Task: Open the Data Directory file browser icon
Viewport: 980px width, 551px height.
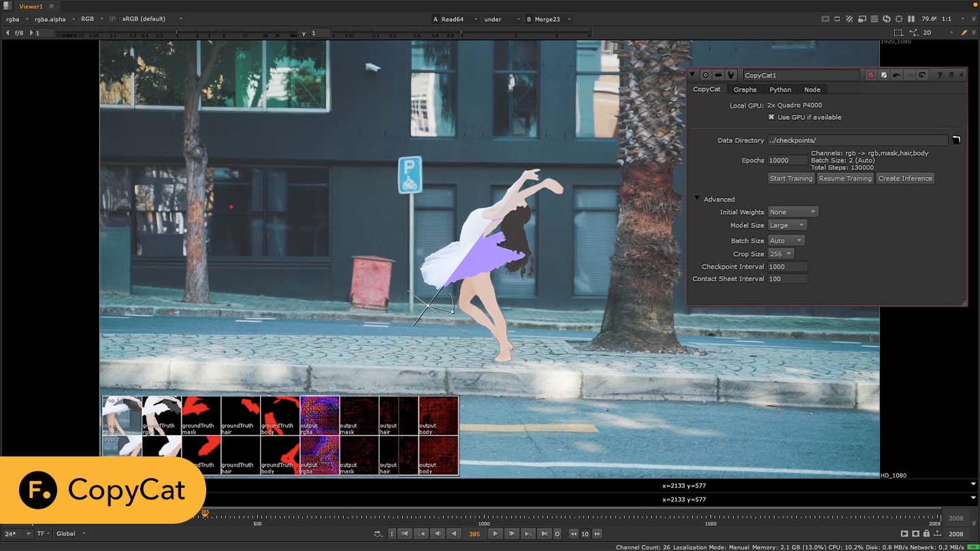Action: click(x=956, y=140)
